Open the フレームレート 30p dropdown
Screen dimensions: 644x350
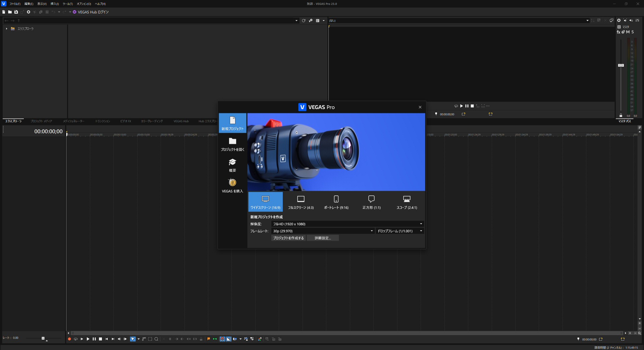click(x=323, y=231)
